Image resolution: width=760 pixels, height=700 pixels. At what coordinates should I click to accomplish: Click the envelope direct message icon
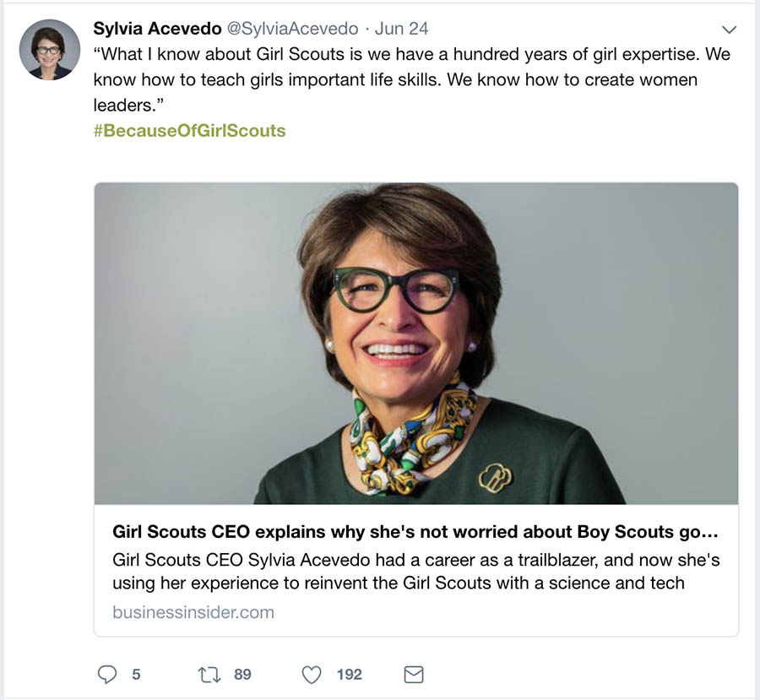pyautogui.click(x=414, y=674)
